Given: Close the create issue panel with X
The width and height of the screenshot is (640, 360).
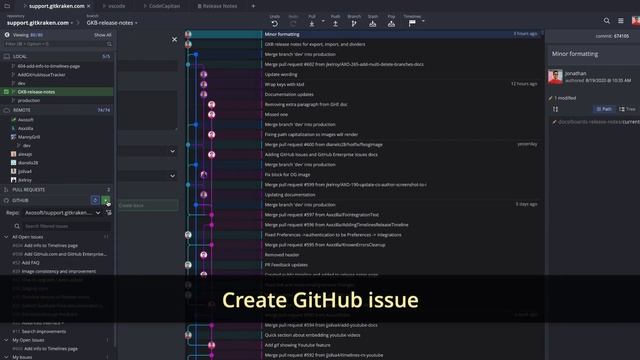Looking at the screenshot, I should (174, 40).
